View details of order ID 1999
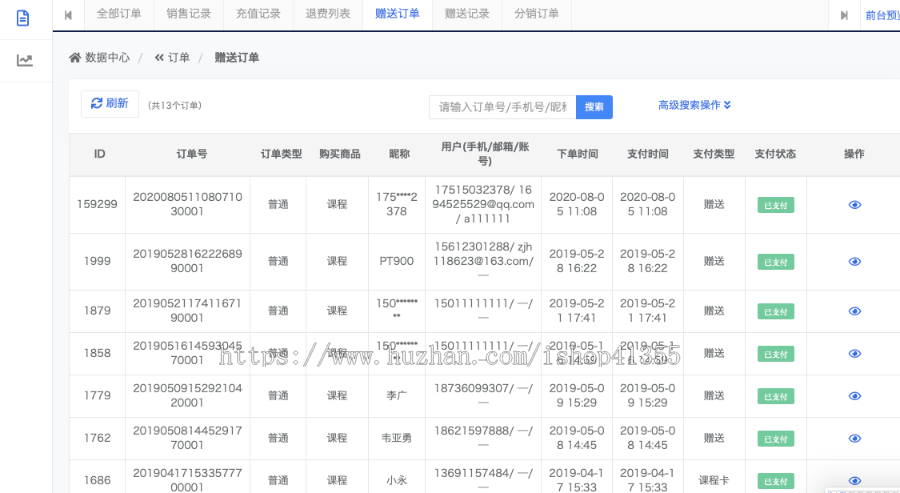 [854, 262]
